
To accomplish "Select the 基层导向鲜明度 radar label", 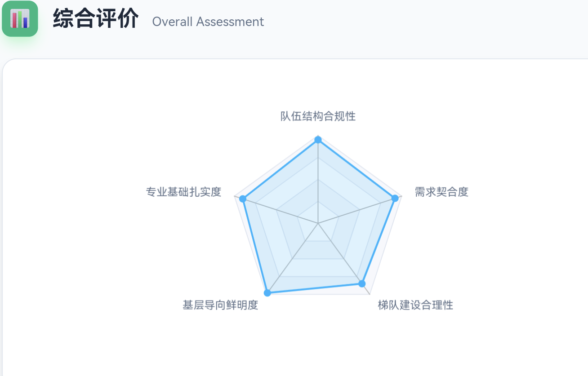I will tap(220, 305).
